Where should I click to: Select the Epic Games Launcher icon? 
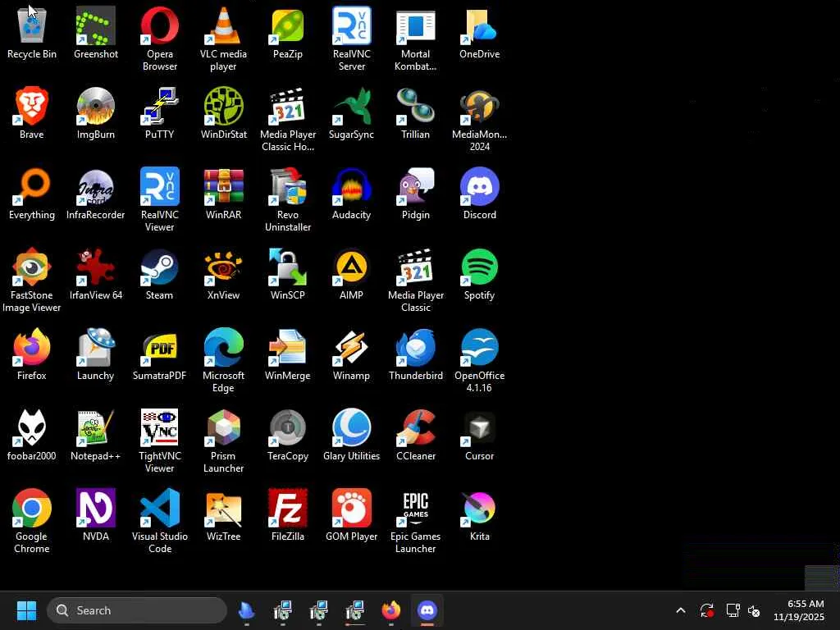[x=416, y=508]
